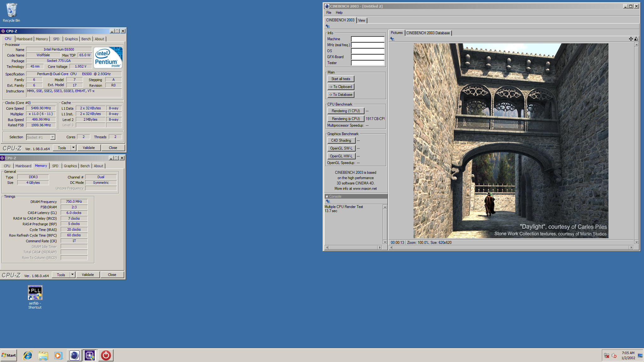Open the Help menu in CINEBENCH

[x=339, y=13]
